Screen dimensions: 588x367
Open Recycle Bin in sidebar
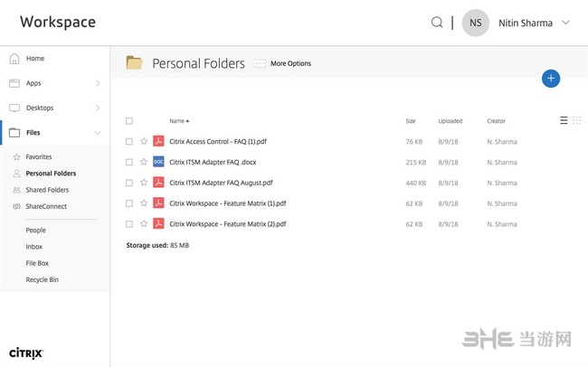click(x=42, y=279)
